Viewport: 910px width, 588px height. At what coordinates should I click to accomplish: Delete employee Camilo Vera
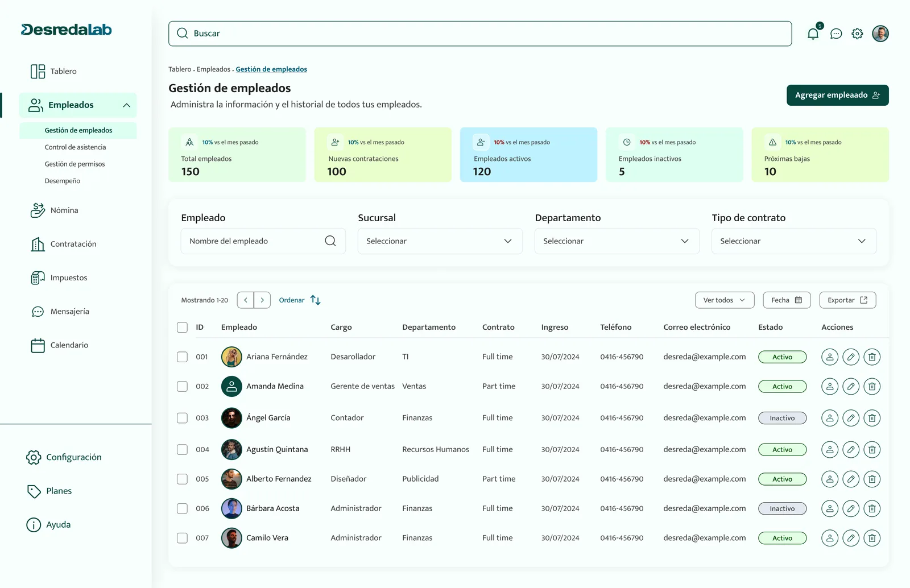tap(872, 538)
